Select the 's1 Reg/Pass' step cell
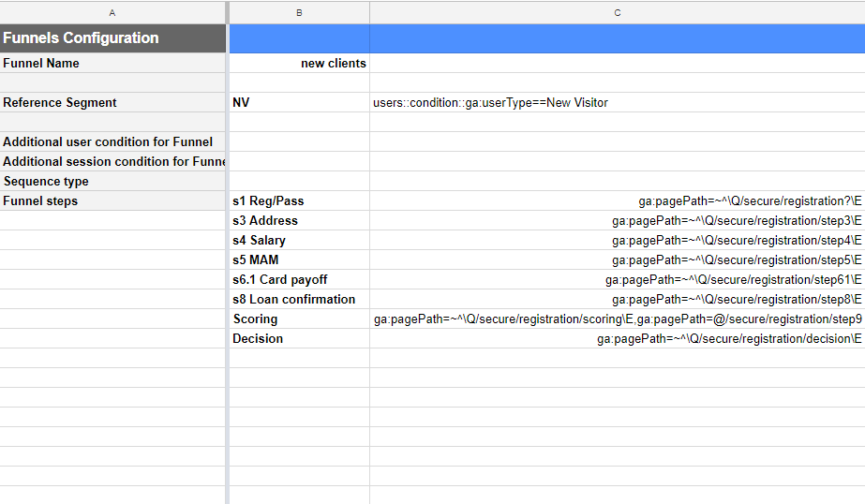Screen dimensions: 865x504 [x=299, y=200]
